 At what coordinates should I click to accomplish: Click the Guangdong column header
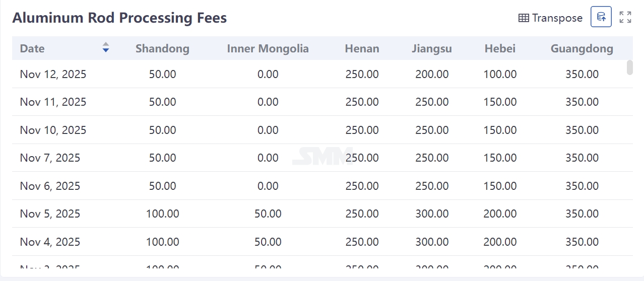pyautogui.click(x=582, y=48)
